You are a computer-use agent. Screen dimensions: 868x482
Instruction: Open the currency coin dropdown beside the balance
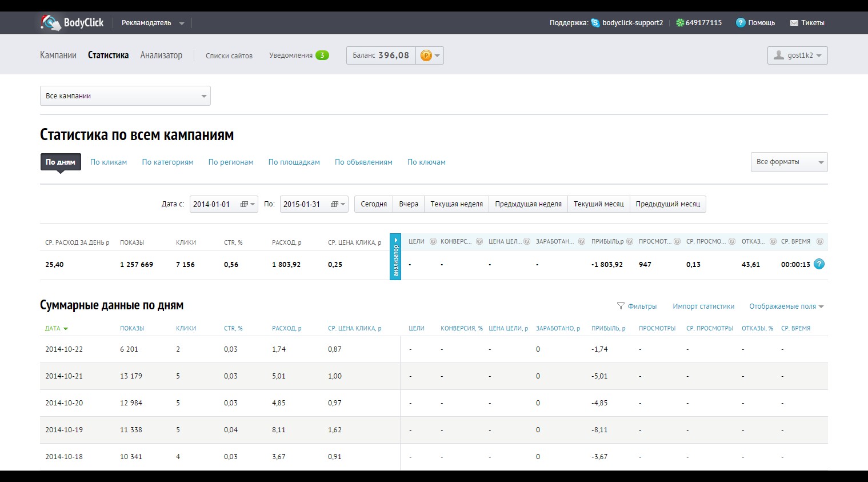(x=430, y=55)
